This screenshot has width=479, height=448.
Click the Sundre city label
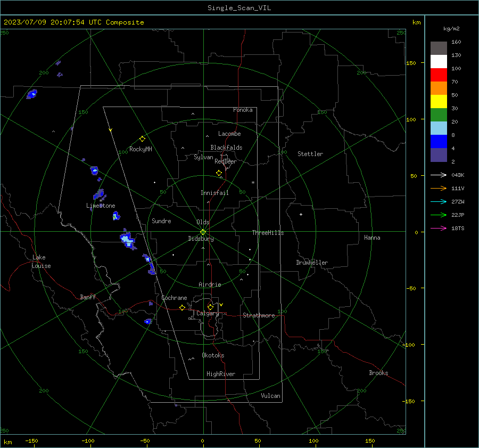pyautogui.click(x=161, y=221)
